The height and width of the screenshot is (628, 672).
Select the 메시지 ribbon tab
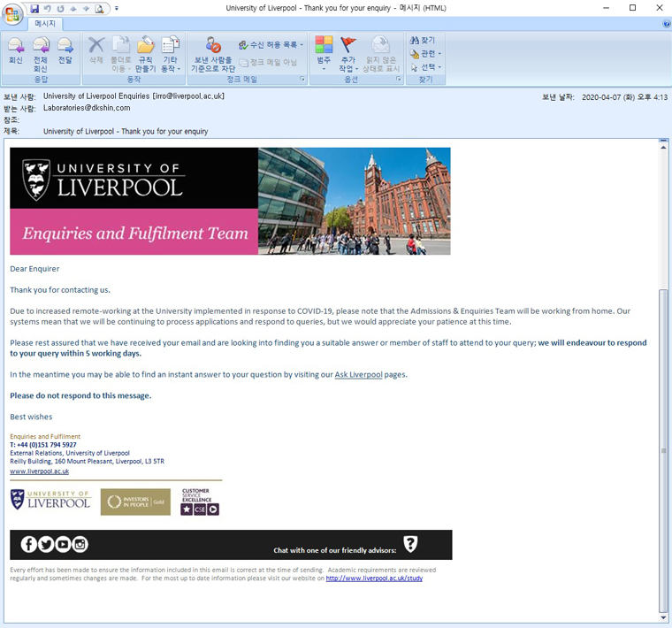(x=44, y=24)
